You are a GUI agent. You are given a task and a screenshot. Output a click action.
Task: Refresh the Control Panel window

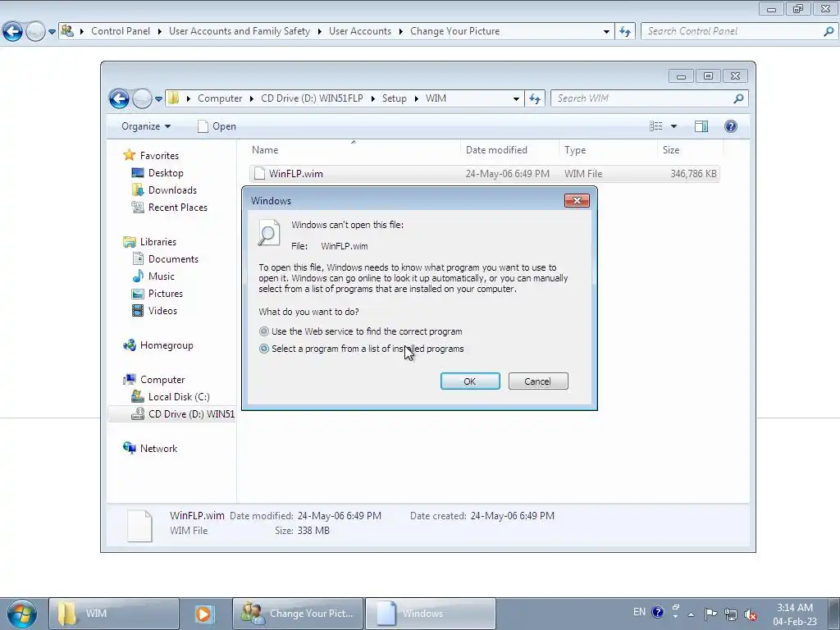click(x=625, y=32)
